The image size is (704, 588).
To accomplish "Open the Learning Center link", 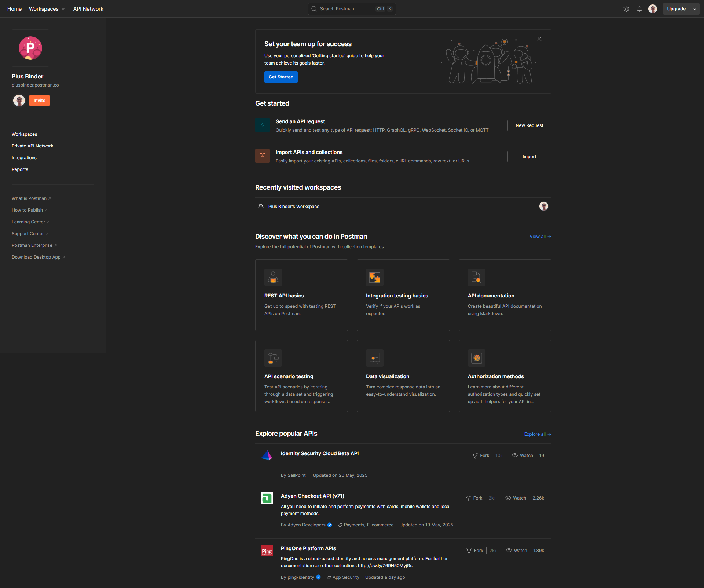I will (x=30, y=222).
